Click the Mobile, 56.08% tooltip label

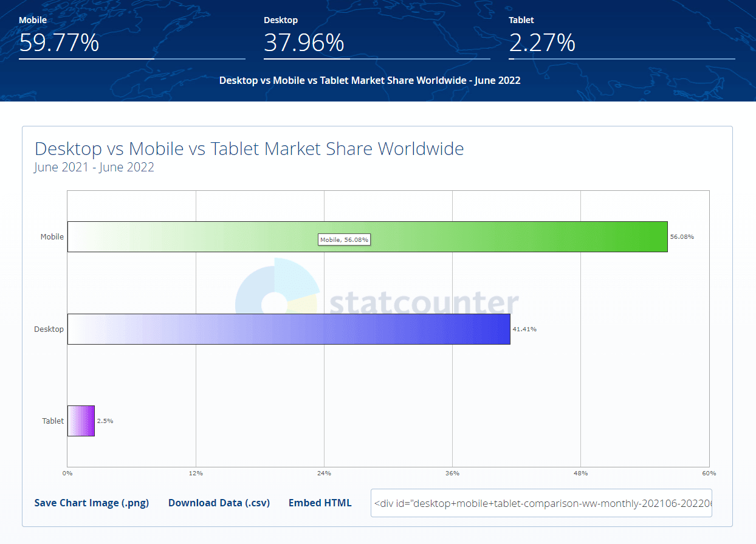[x=344, y=239]
